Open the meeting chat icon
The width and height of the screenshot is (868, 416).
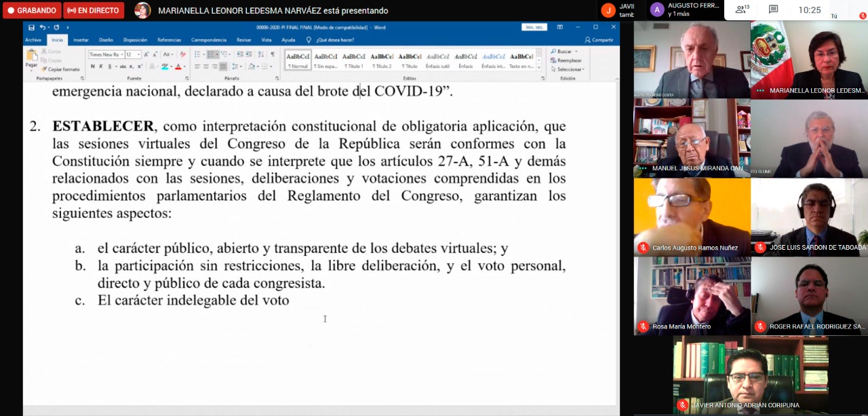click(x=774, y=10)
